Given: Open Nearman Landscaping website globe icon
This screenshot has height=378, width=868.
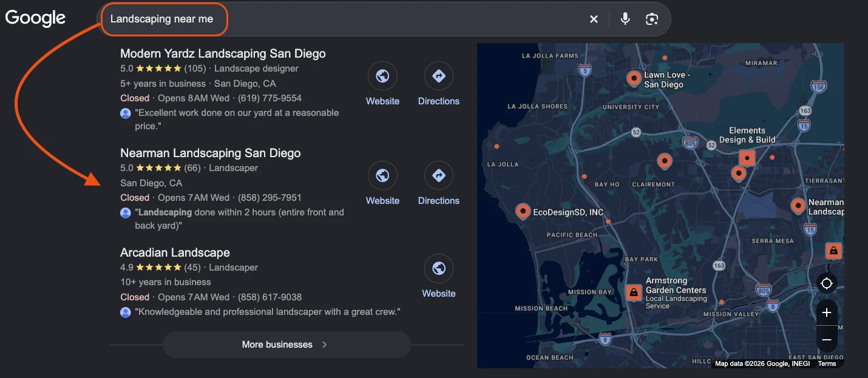Looking at the screenshot, I should click(x=382, y=176).
